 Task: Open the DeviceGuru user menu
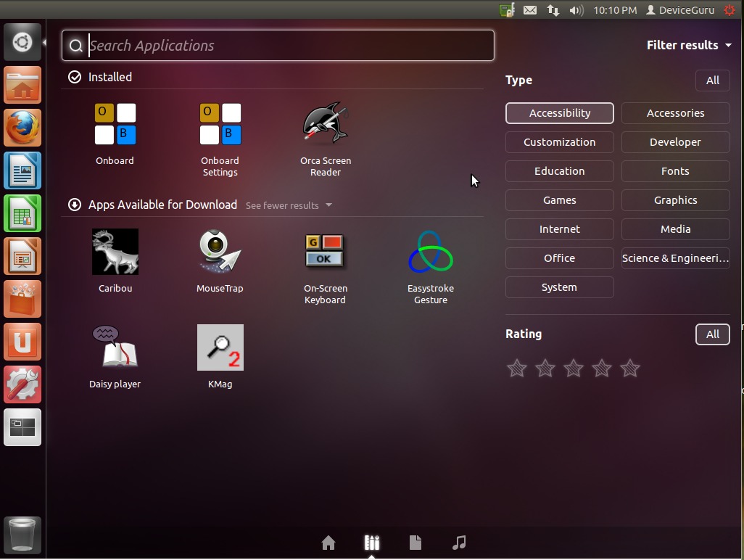coord(680,10)
